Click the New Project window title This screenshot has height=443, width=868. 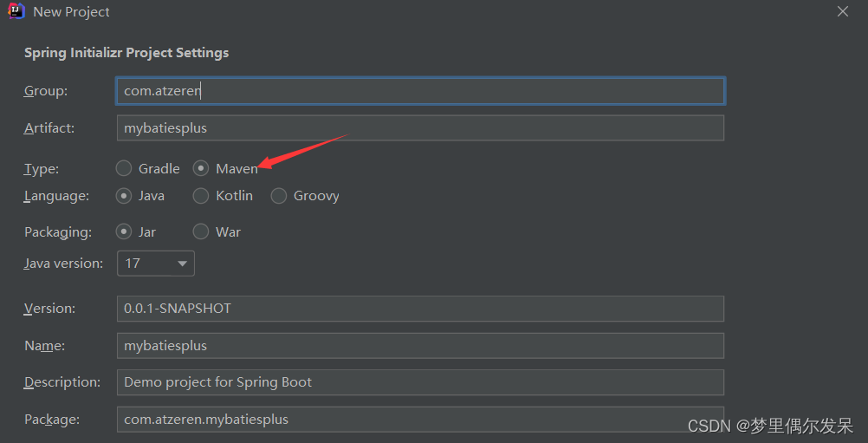(x=72, y=12)
